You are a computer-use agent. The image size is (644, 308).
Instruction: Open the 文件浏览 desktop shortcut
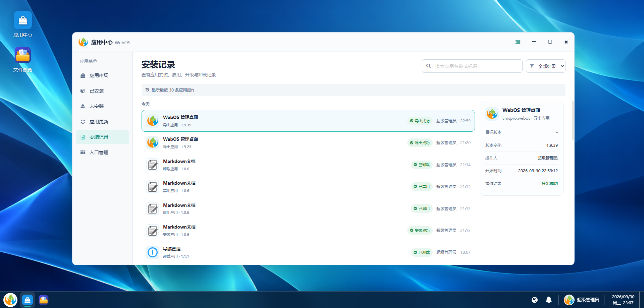point(23,59)
